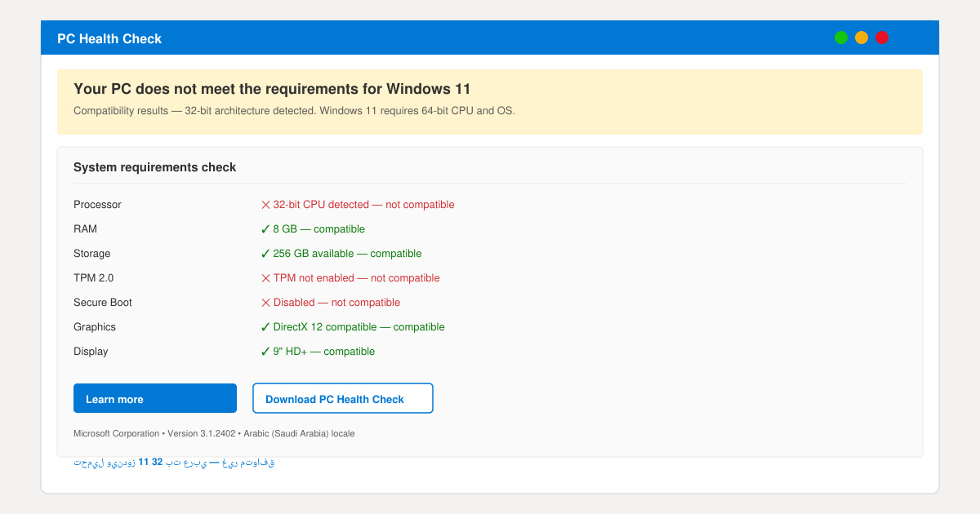The image size is (980, 514).
Task: Open the Download PC Health Check link
Action: [x=343, y=398]
